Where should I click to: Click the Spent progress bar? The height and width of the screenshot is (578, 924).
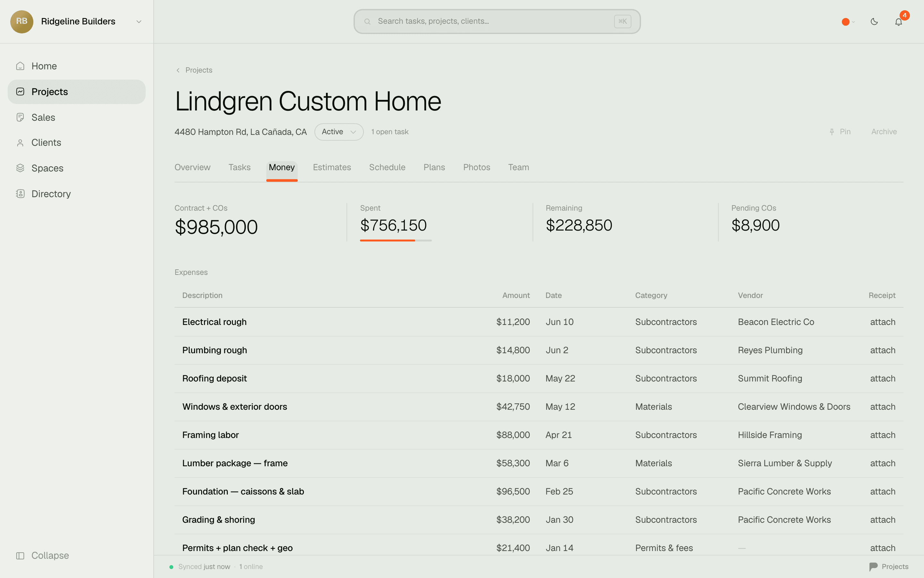coord(396,241)
